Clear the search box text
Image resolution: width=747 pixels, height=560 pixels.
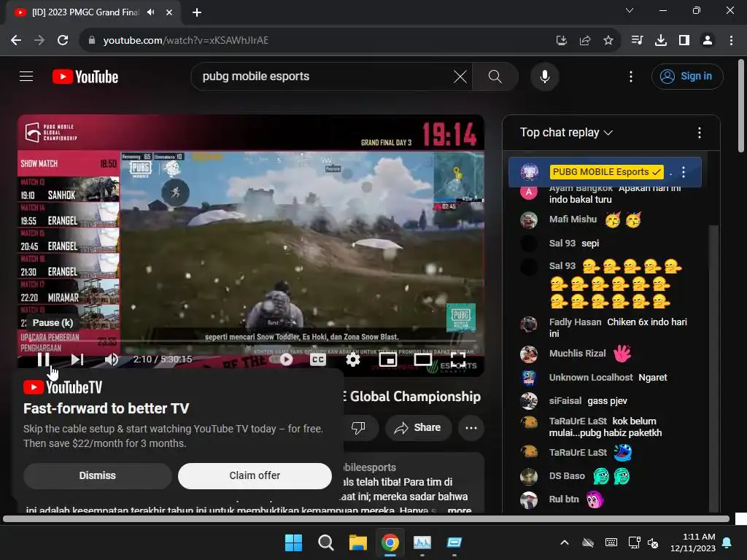pos(460,77)
